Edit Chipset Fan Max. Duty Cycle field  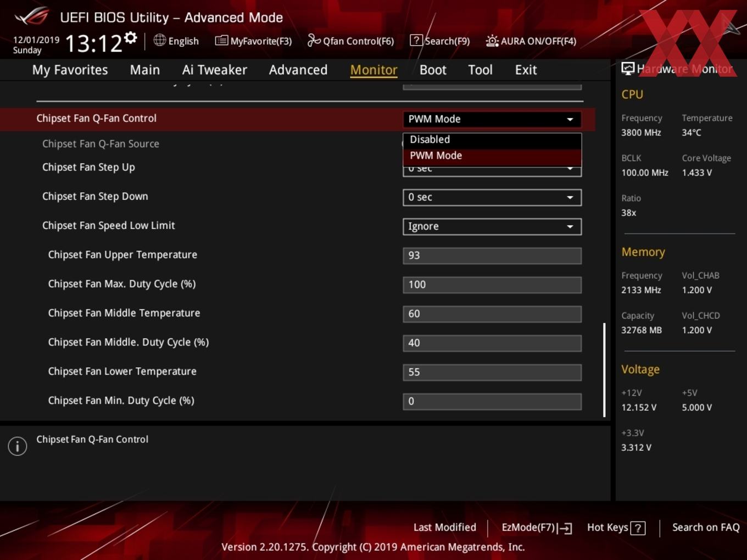click(492, 284)
